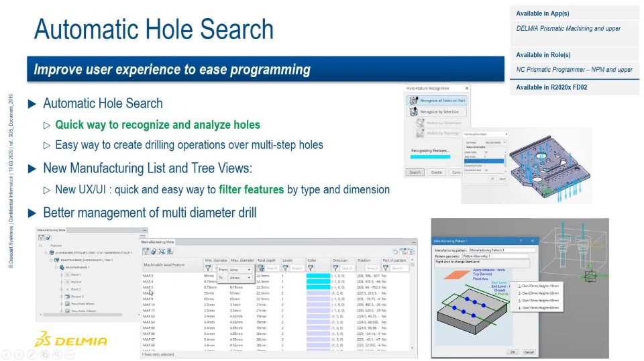The image size is (644, 361).
Task: Click vertical scrollbar of feature list
Action: 413,304
